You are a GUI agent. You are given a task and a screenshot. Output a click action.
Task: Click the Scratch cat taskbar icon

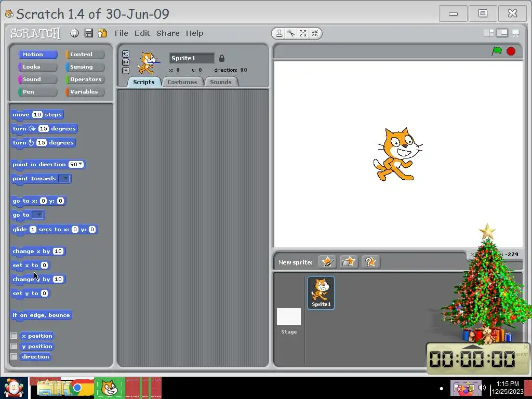[x=109, y=388]
